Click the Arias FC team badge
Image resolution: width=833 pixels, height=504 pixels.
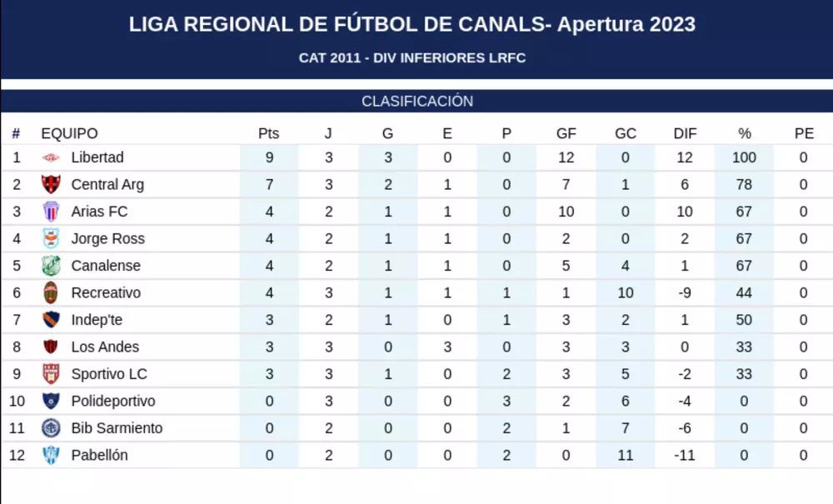click(x=52, y=212)
